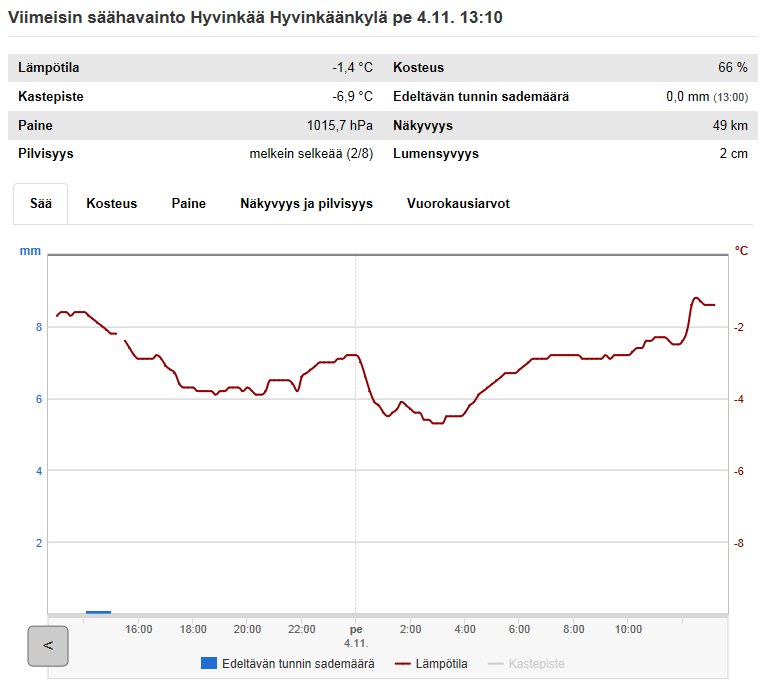Select the Sää tab
The image size is (764, 683).
[41, 203]
